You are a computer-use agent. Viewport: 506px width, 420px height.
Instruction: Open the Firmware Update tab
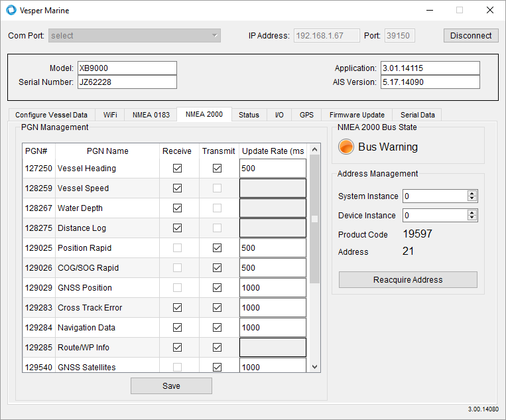coord(357,115)
